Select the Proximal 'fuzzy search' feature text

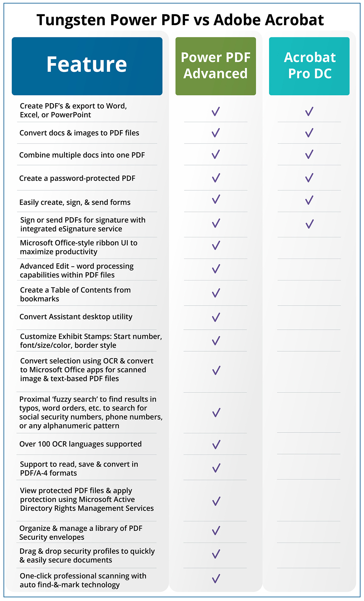click(91, 413)
